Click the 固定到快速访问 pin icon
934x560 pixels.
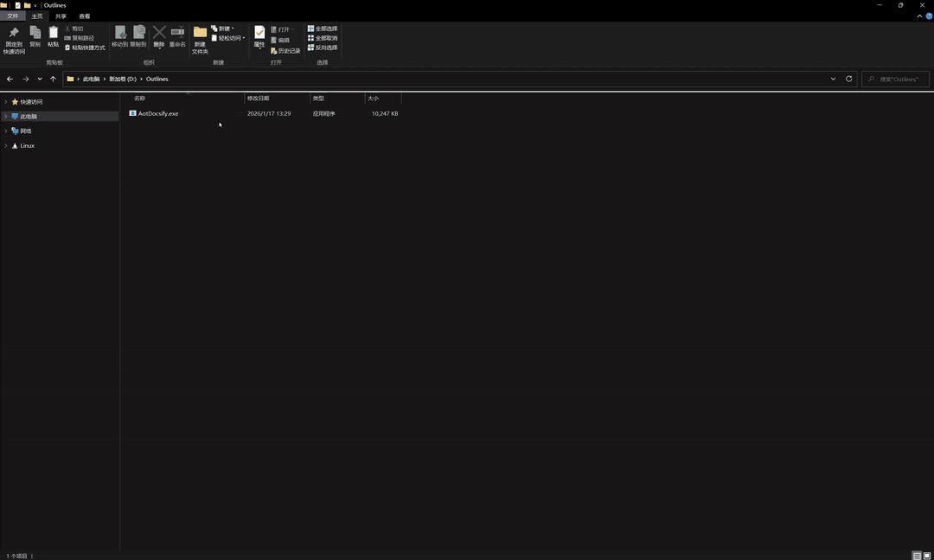point(14,34)
